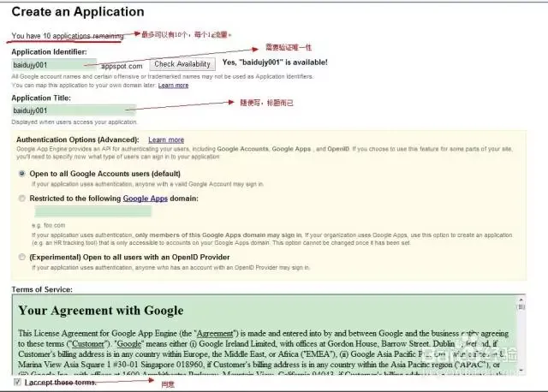Viewport: 548px width, 392px height.
Task: Choose Restricted to Google Apps domain option
Action: click(x=22, y=199)
